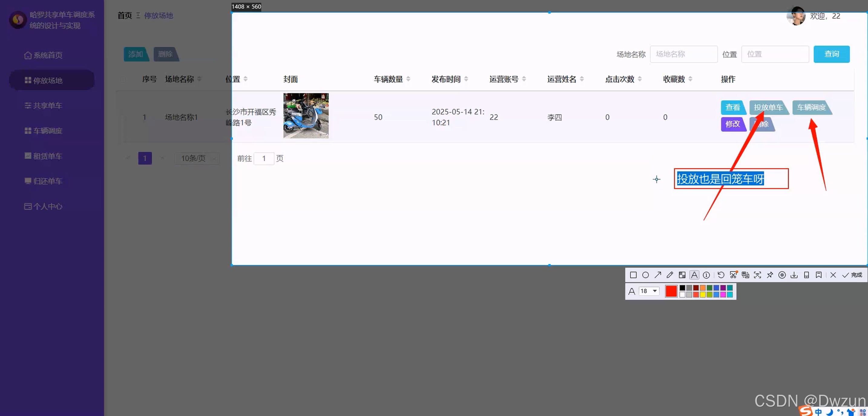Click the 查询 search button

pyautogui.click(x=831, y=54)
